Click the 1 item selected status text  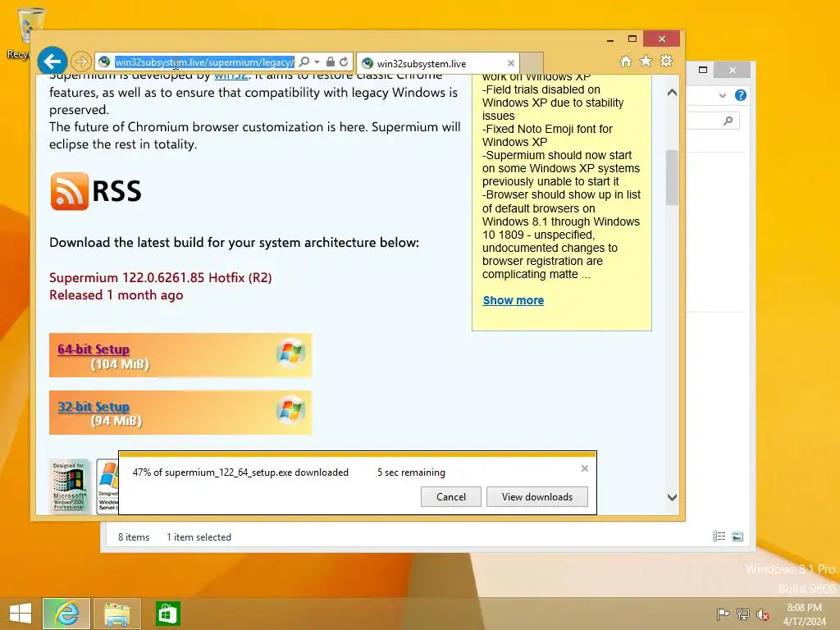[x=199, y=536]
